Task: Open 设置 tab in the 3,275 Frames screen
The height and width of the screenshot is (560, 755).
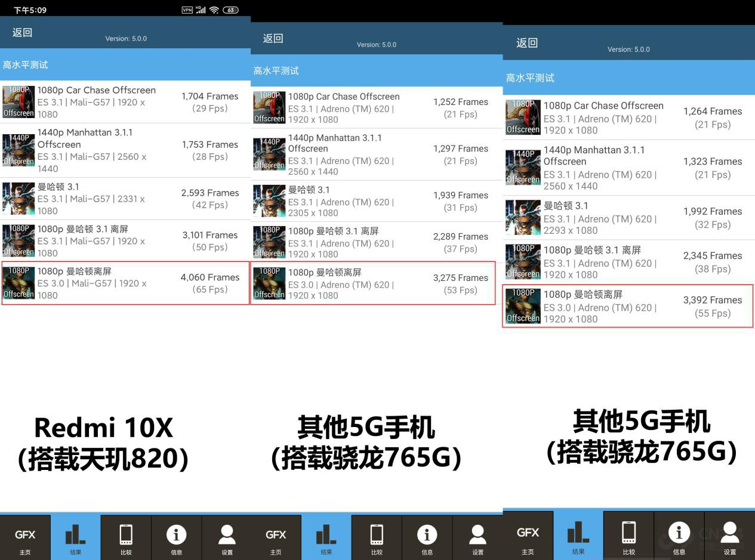Action: [477, 538]
